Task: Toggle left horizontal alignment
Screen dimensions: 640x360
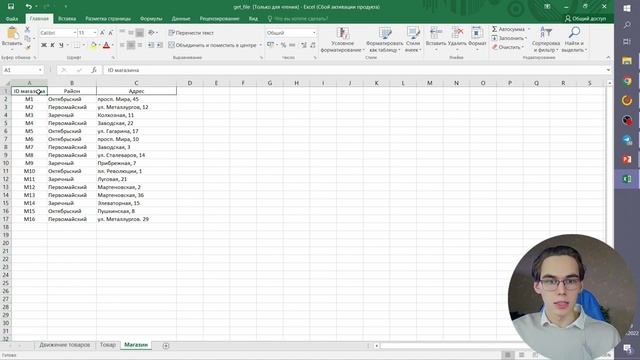Action: (x=122, y=45)
